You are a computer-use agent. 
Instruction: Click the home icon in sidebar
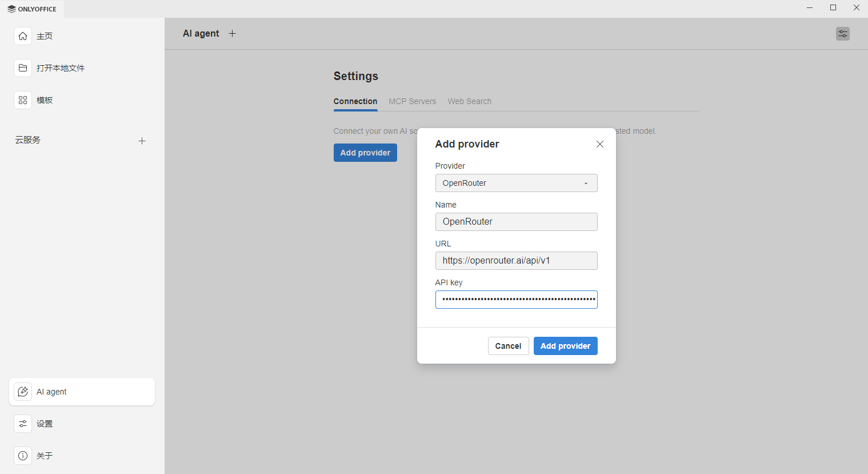[23, 36]
